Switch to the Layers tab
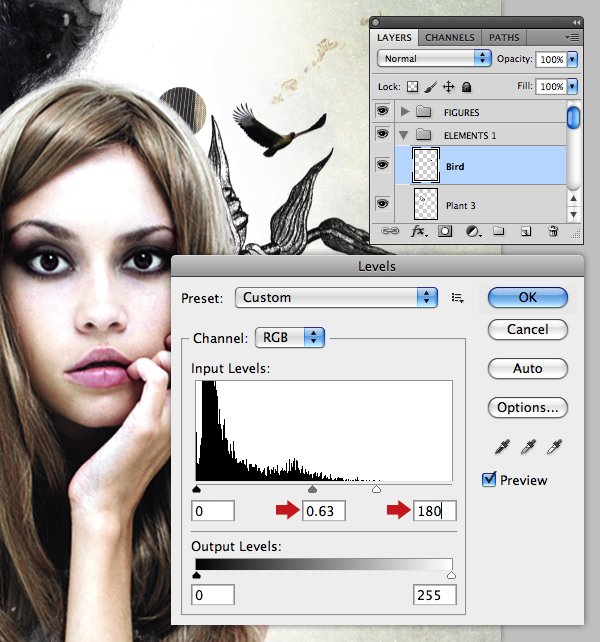Image resolution: width=600 pixels, height=642 pixels. [x=394, y=38]
